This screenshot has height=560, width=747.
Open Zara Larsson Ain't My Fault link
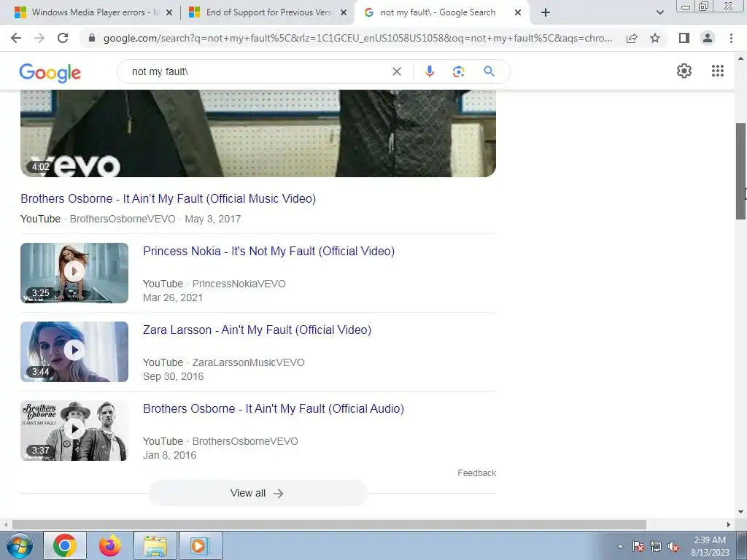pyautogui.click(x=257, y=330)
